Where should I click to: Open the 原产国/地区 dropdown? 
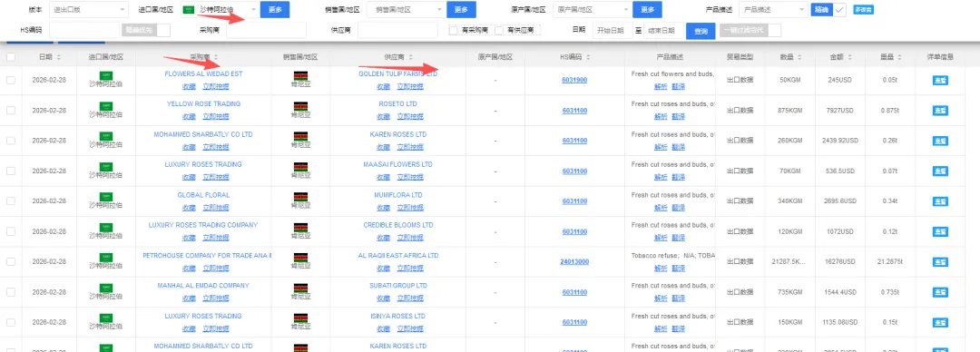(x=592, y=9)
